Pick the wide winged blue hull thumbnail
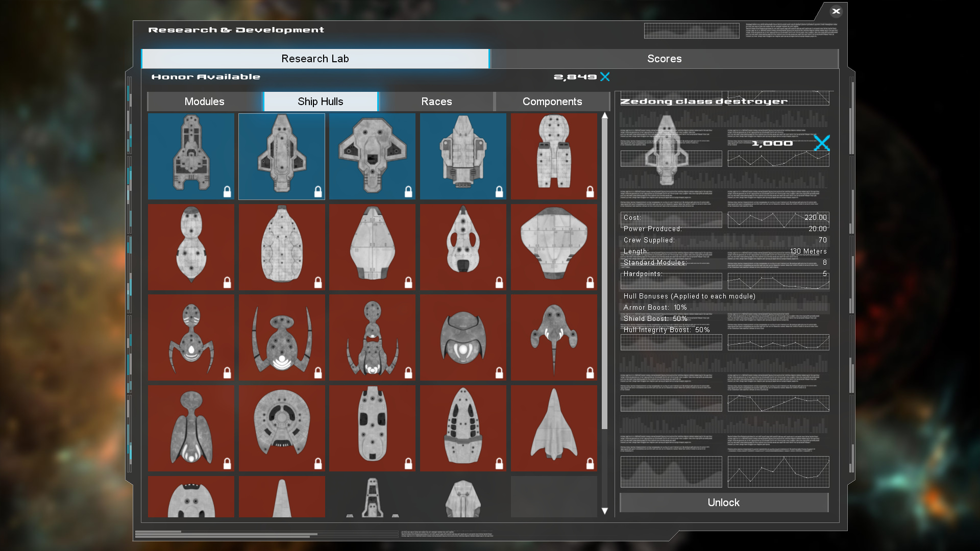980x551 pixels. [x=372, y=156]
